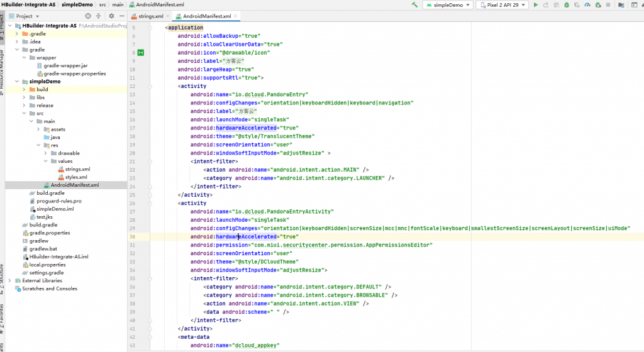Select gradle-wrapper.jar in project tree

coord(62,65)
